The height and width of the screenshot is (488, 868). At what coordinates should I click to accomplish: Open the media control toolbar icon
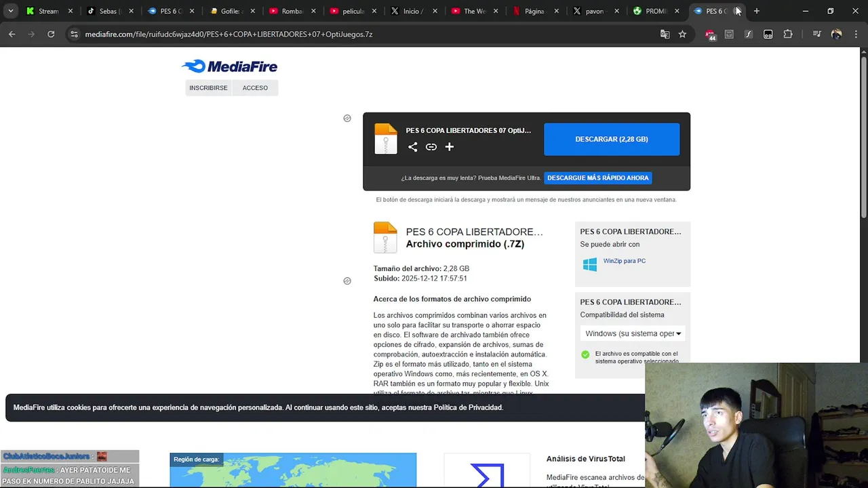816,34
